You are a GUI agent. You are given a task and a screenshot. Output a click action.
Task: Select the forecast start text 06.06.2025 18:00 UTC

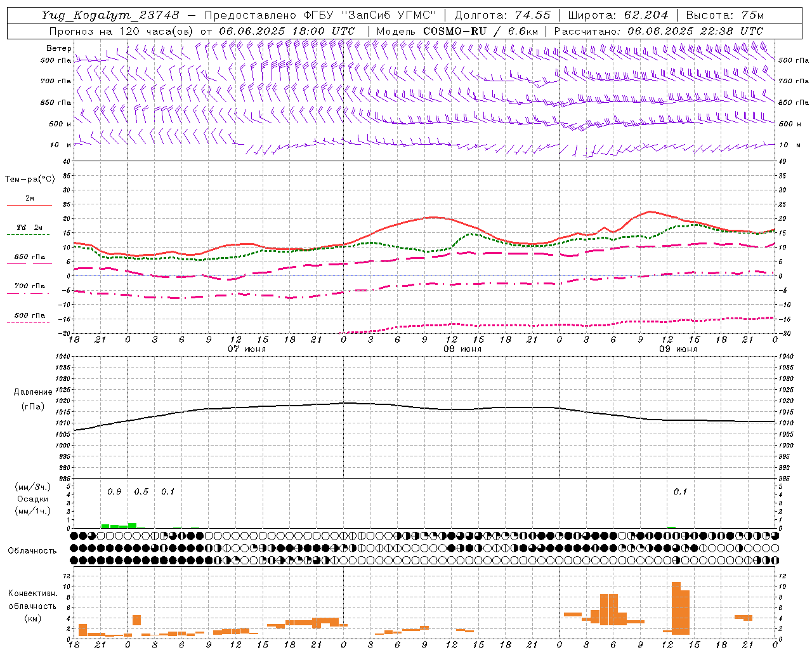287,31
